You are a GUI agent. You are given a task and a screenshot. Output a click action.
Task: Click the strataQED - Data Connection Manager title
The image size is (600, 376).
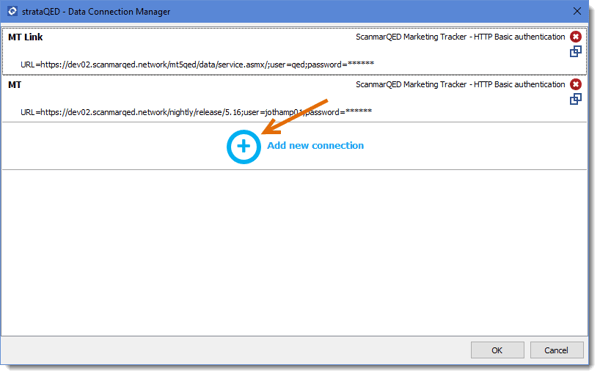click(x=96, y=11)
